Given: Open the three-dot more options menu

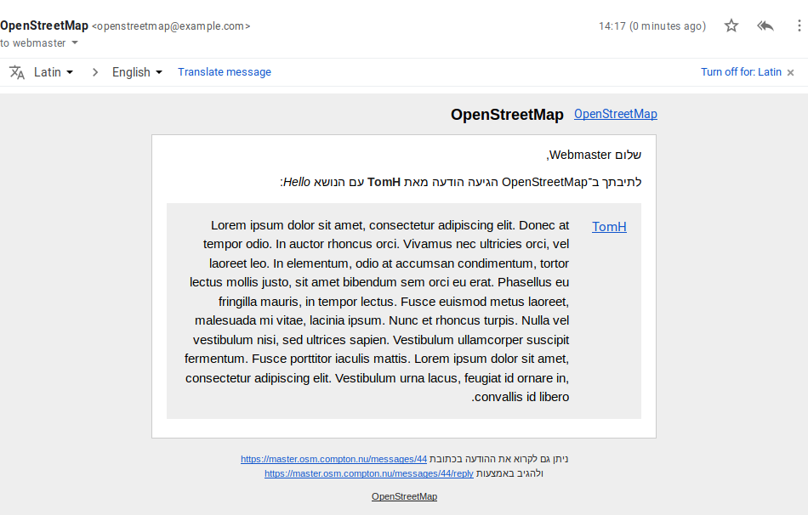Looking at the screenshot, I should pos(799,25).
